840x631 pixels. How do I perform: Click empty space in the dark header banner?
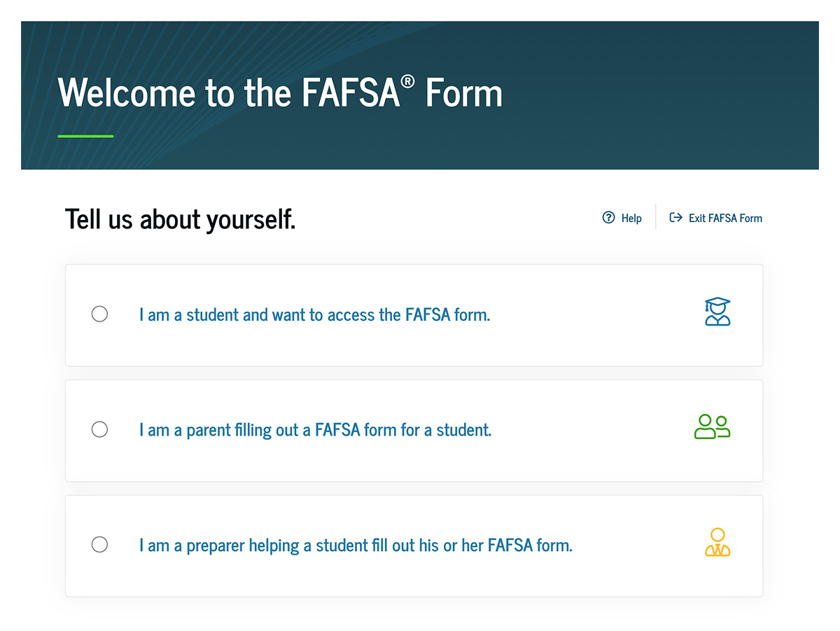pos(665,98)
